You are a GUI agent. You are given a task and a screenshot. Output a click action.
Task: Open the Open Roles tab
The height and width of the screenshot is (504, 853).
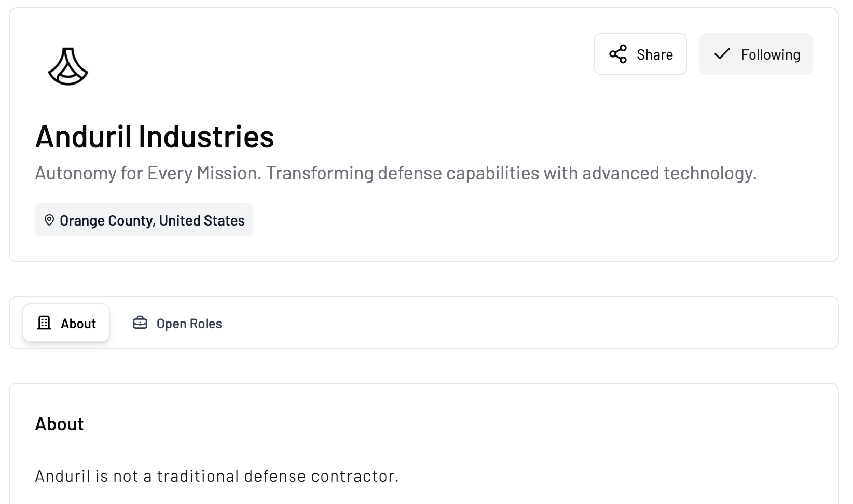[177, 323]
